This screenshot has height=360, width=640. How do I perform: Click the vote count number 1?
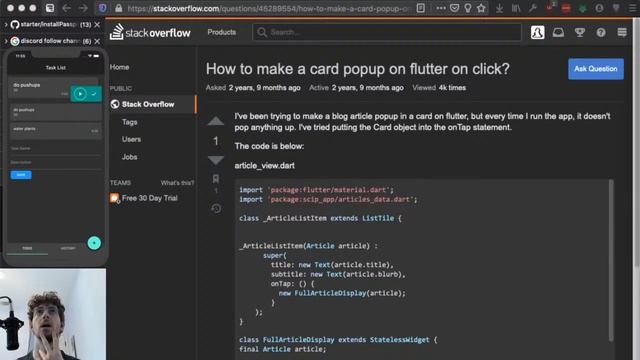216,141
